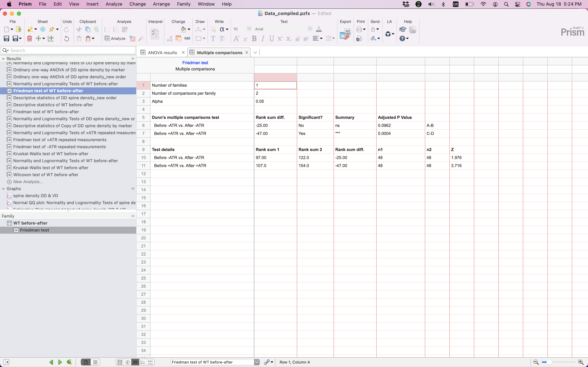588x367 pixels.
Task: Open the tabs overflow chevron dropdown
Action: click(x=255, y=52)
